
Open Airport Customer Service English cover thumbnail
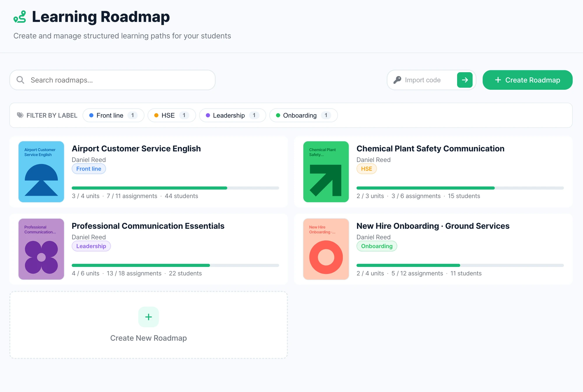coord(41,172)
